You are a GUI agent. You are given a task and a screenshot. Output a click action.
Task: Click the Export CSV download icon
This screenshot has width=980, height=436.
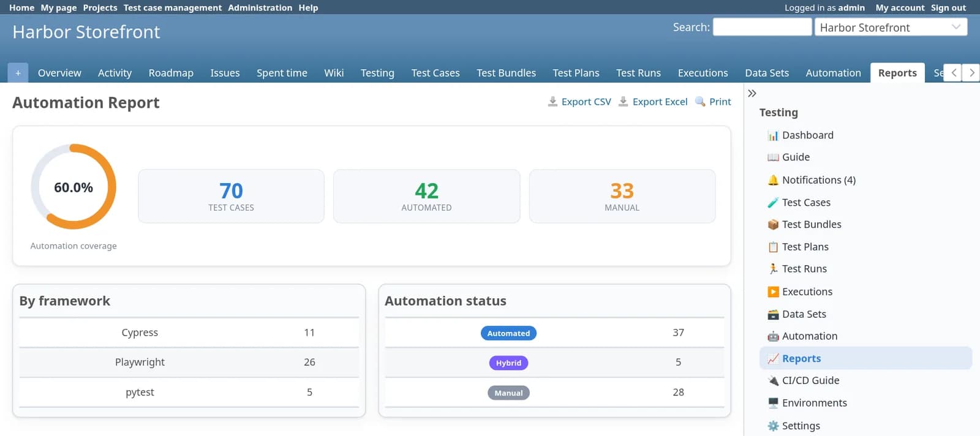[x=552, y=102]
